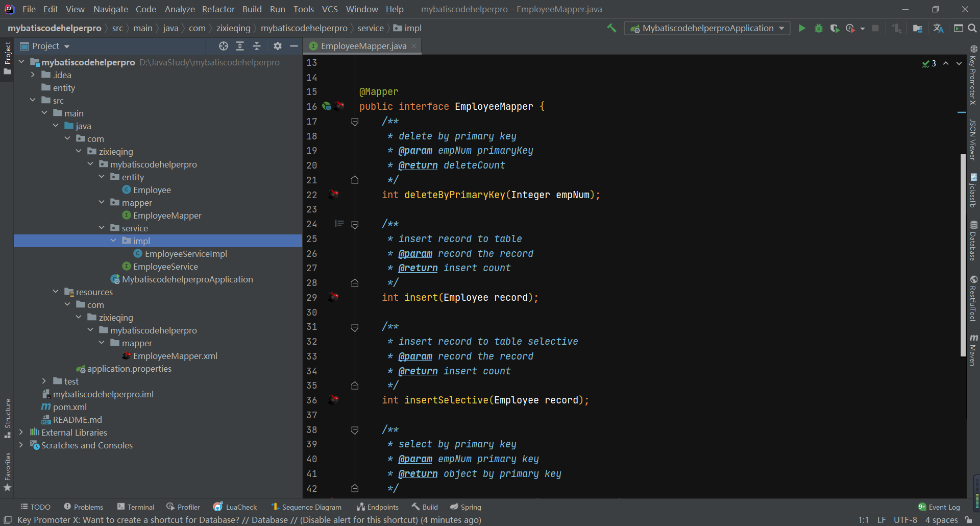Open the Event Log

click(939, 507)
